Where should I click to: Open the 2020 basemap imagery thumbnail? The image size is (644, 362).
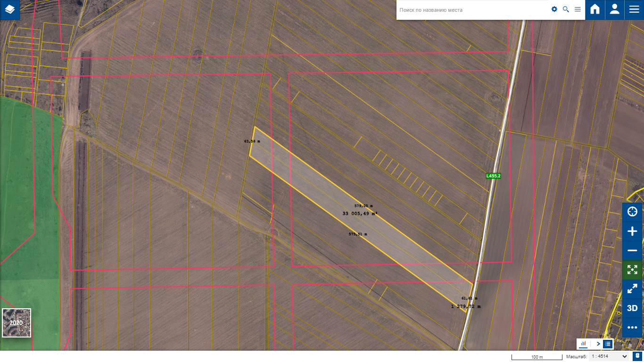pyautogui.click(x=17, y=323)
